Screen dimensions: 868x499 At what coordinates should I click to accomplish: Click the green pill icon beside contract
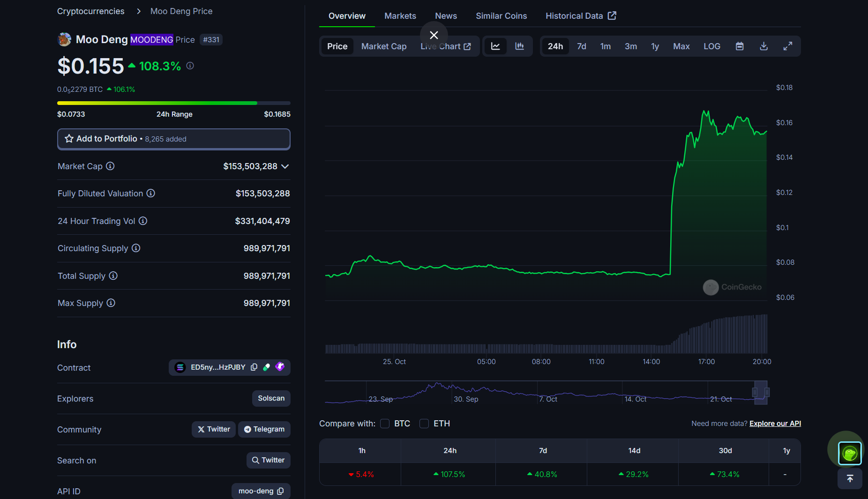point(267,367)
